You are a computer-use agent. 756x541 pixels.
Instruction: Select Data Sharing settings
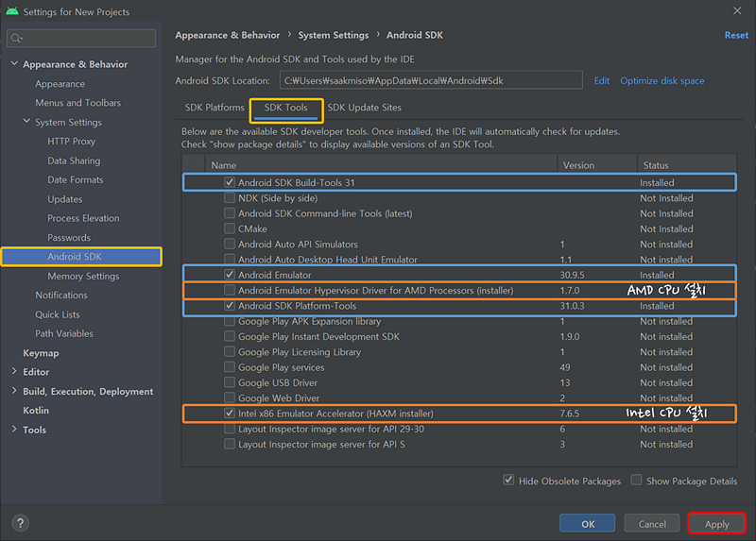pyautogui.click(x=74, y=161)
